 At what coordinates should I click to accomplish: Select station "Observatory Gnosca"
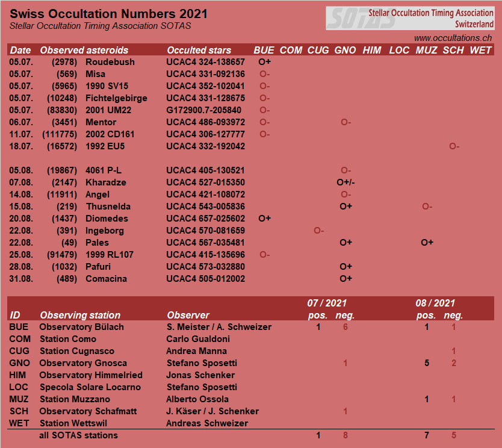pos(83,363)
